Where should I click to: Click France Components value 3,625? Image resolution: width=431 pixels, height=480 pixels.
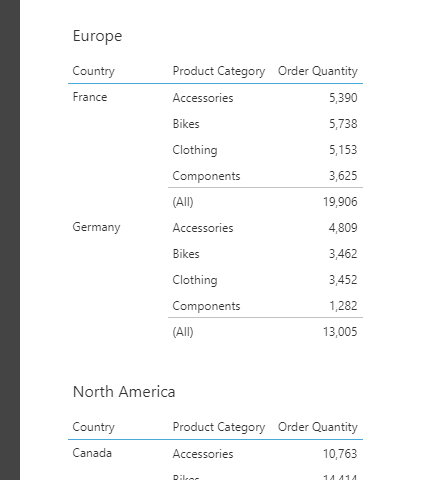tap(343, 176)
